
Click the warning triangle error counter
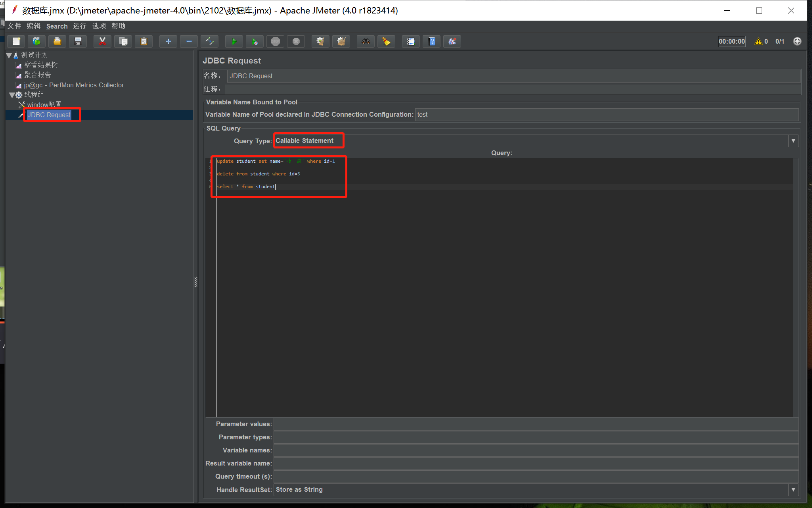pyautogui.click(x=758, y=41)
